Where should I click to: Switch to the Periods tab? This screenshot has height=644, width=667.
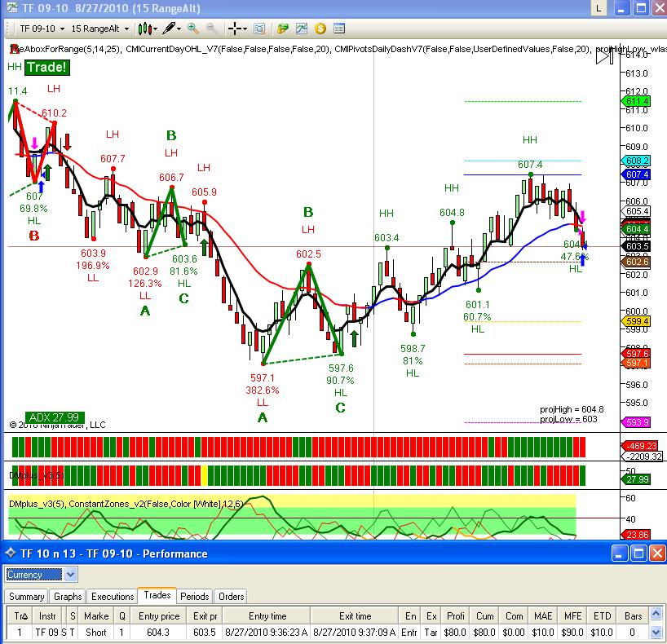click(194, 597)
